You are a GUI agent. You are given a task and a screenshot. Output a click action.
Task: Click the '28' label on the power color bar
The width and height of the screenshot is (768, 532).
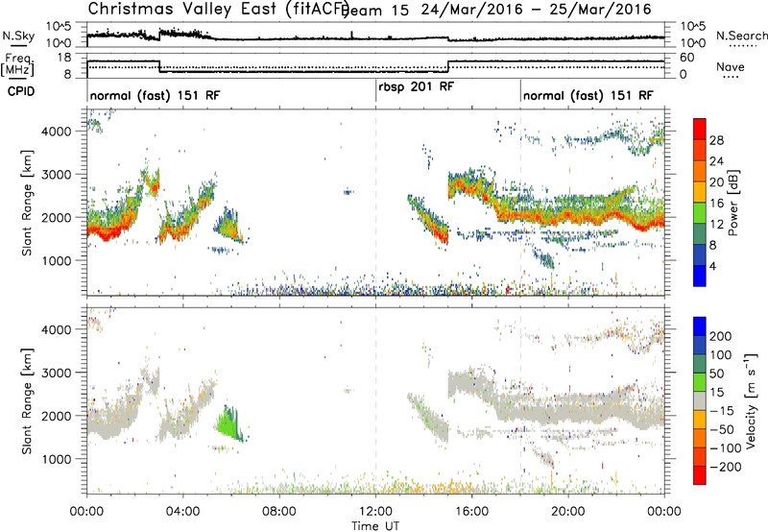point(716,140)
